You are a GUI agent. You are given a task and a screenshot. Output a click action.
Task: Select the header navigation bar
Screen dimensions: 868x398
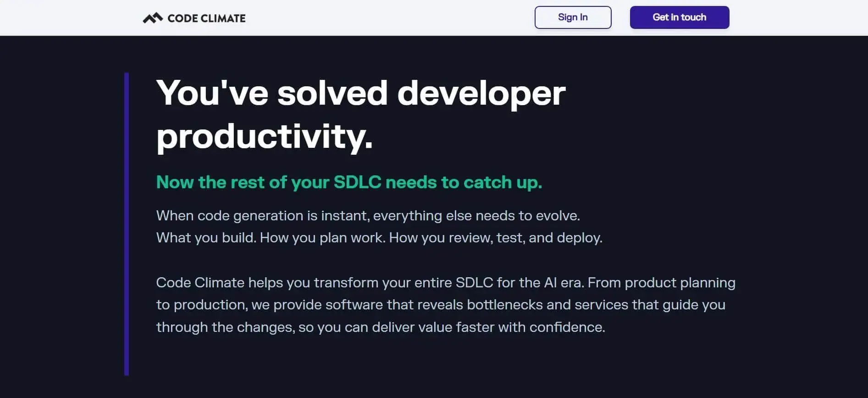434,17
